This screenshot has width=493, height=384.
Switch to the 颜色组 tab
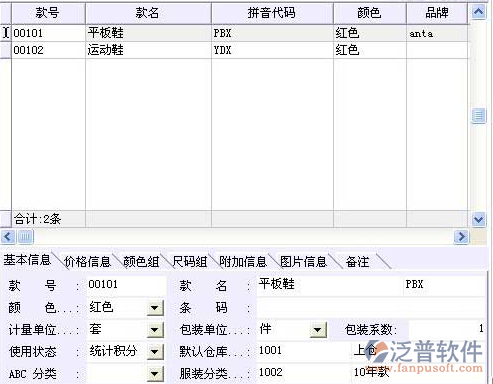(141, 262)
